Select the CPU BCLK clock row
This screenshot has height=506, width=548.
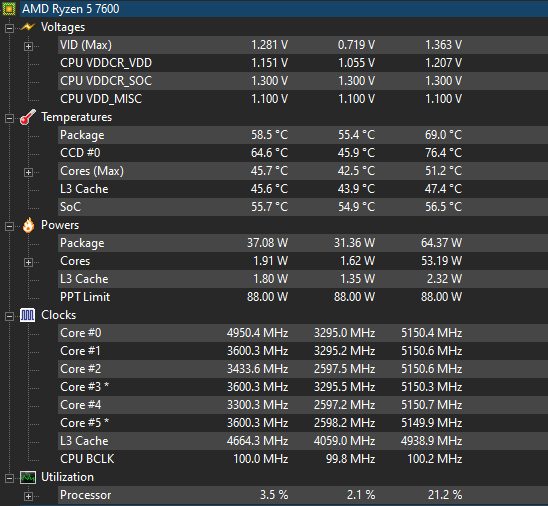point(303,459)
